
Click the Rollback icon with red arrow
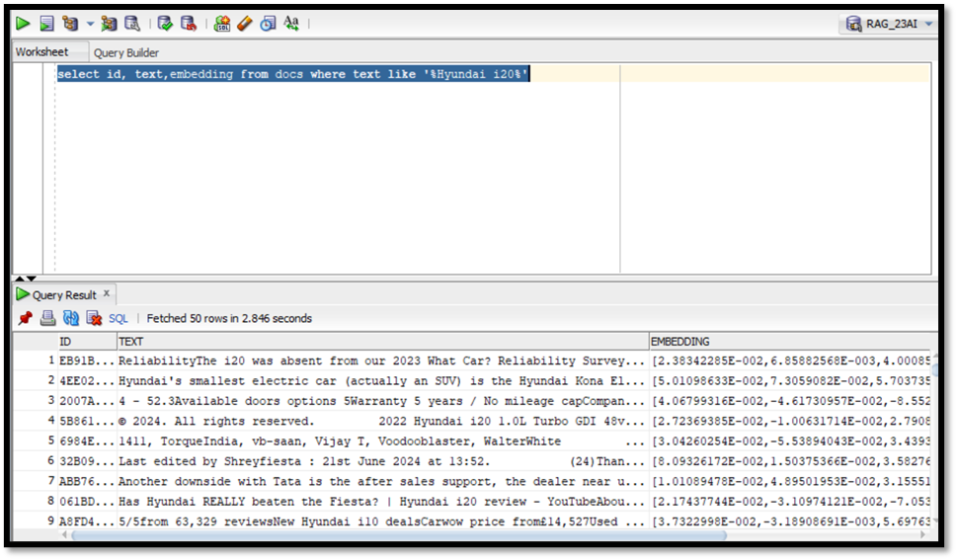[x=189, y=24]
